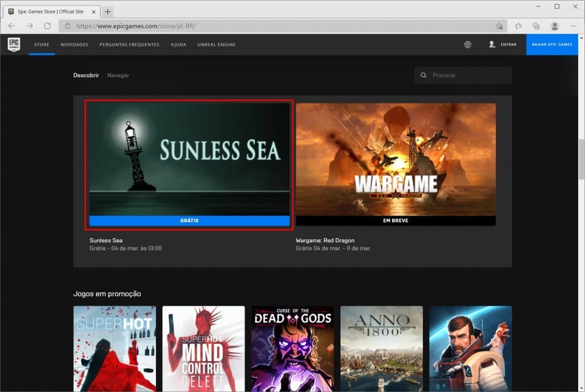585x392 pixels.
Task: Click the site lock icon
Action: tap(67, 26)
